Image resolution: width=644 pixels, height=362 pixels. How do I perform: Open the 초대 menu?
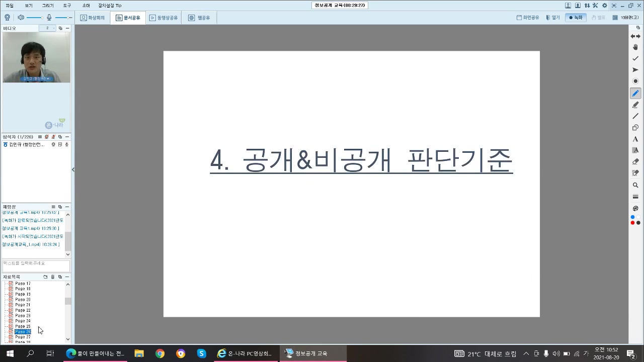click(86, 6)
